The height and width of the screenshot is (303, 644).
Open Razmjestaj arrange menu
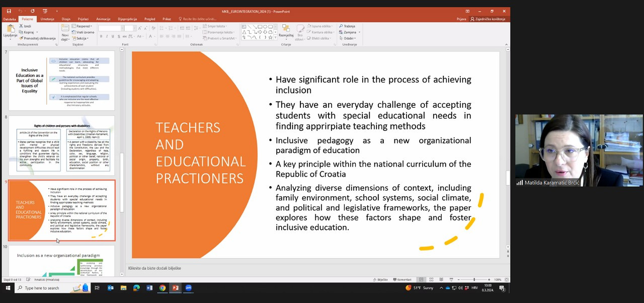tap(286, 32)
